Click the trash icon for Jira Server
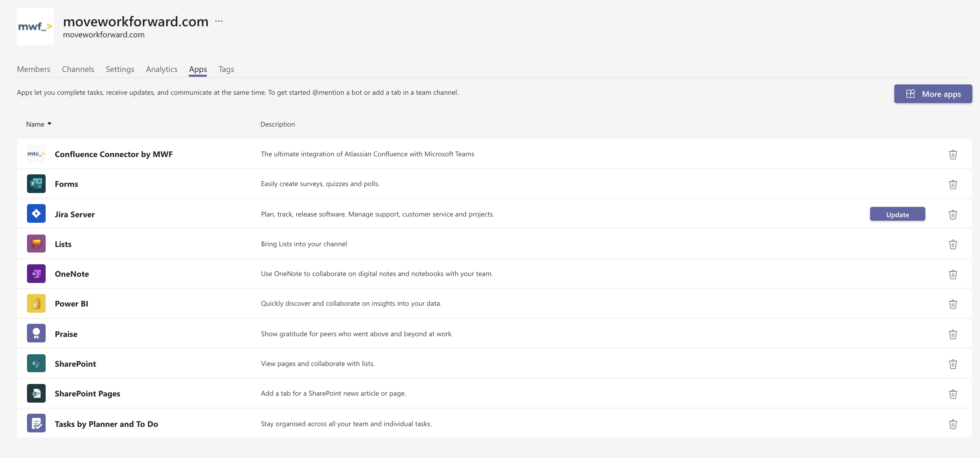Viewport: 980px width, 458px height. coord(952,215)
